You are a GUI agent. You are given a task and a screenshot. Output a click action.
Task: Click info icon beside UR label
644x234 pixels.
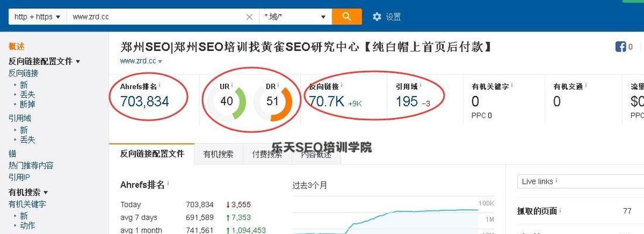232,85
